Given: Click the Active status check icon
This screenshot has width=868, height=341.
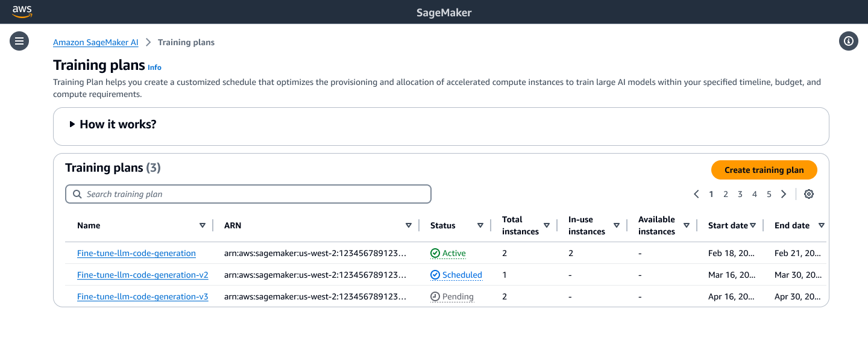Looking at the screenshot, I should pos(435,254).
